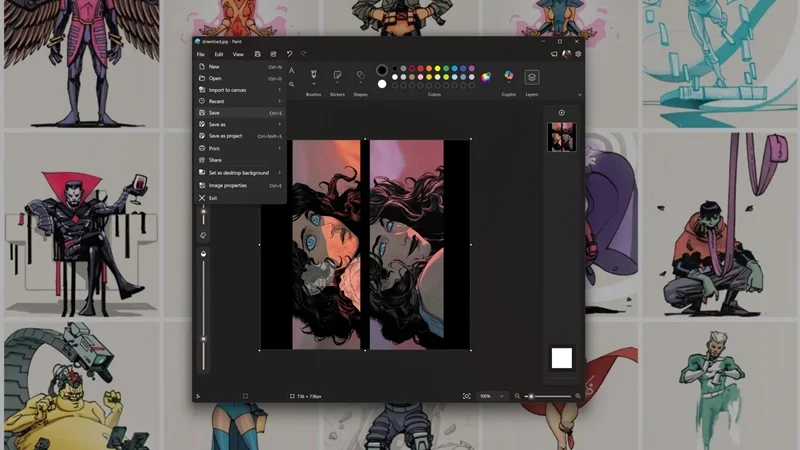Screen dimensions: 800x450
Task: Open the View menu
Action: click(x=238, y=54)
